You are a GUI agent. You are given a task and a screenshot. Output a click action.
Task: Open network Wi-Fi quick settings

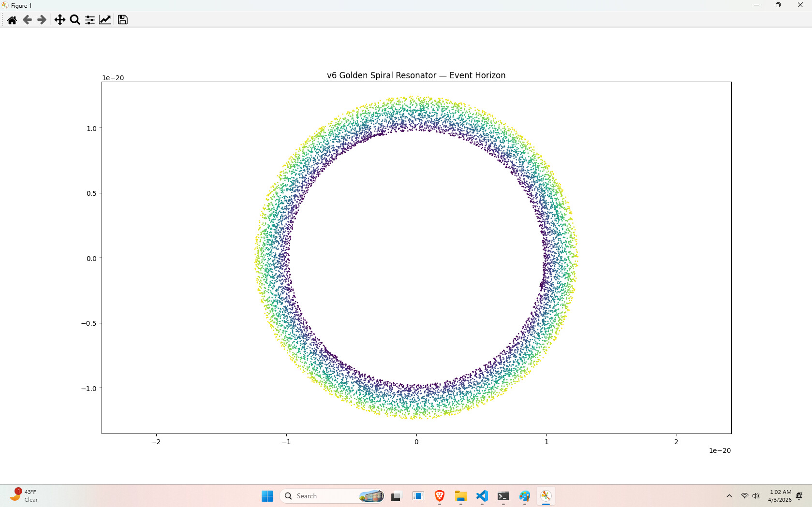(745, 496)
